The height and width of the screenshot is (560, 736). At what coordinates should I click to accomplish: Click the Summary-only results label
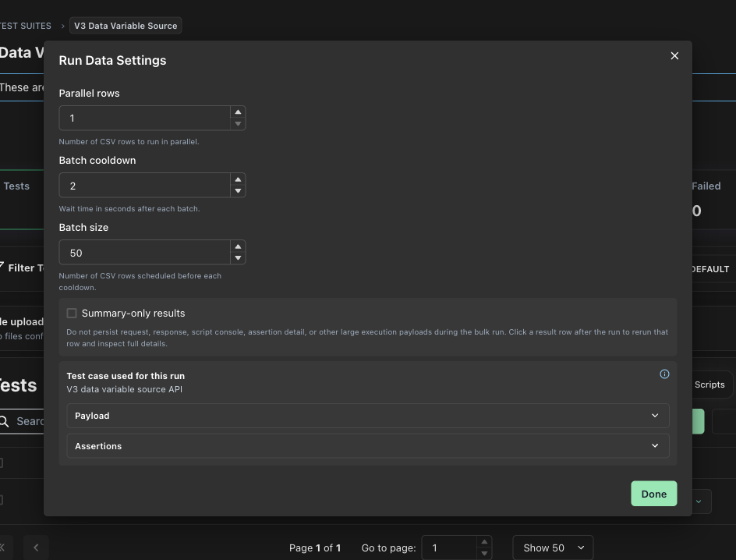[x=133, y=313]
